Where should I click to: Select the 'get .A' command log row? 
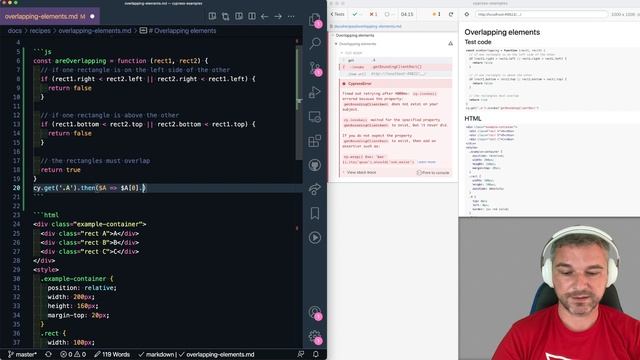point(396,60)
